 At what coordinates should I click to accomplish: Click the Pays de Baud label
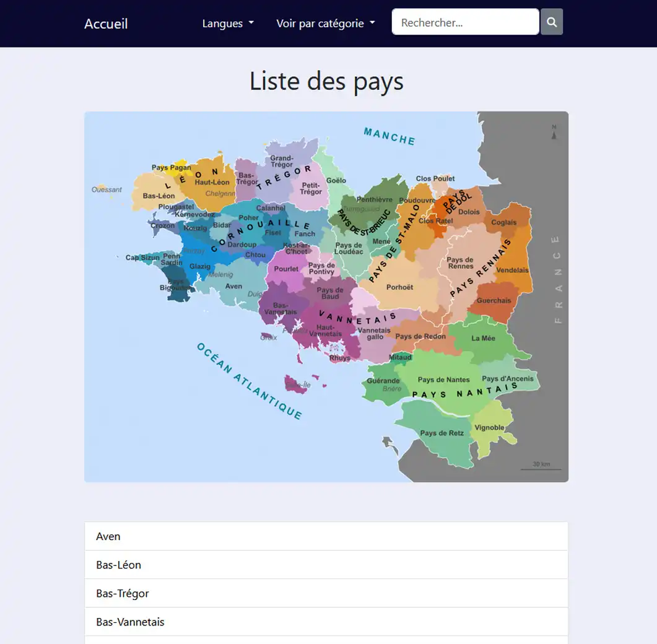coord(330,293)
